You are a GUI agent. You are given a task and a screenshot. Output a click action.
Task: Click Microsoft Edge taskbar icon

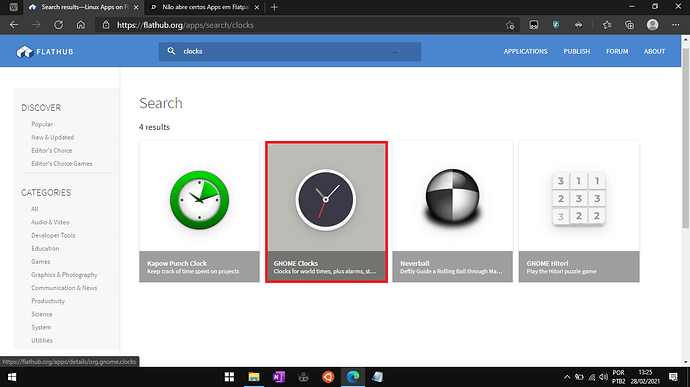click(x=352, y=377)
